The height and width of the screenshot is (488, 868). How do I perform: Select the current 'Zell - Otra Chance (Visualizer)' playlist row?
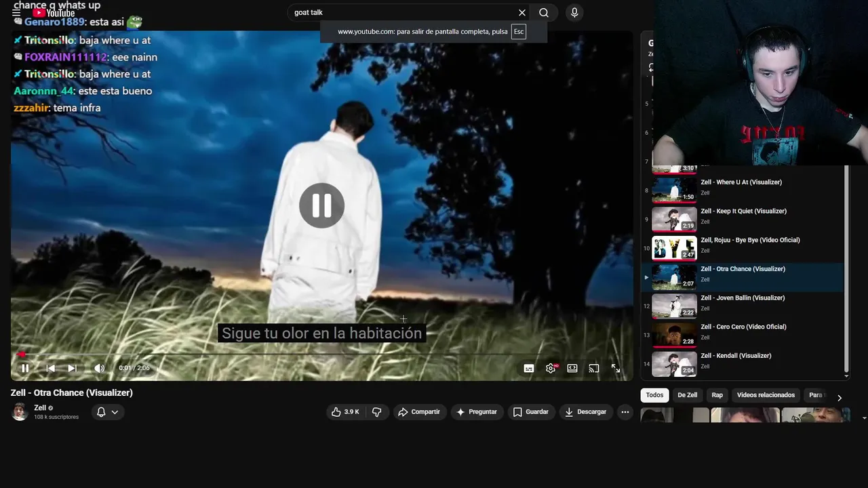tap(743, 277)
